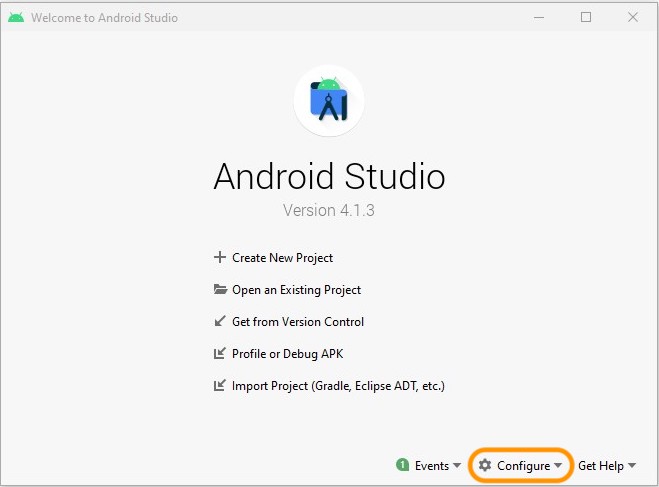Click the icon beside Profile or Debug APK
This screenshot has width=659, height=487.
[x=220, y=353]
